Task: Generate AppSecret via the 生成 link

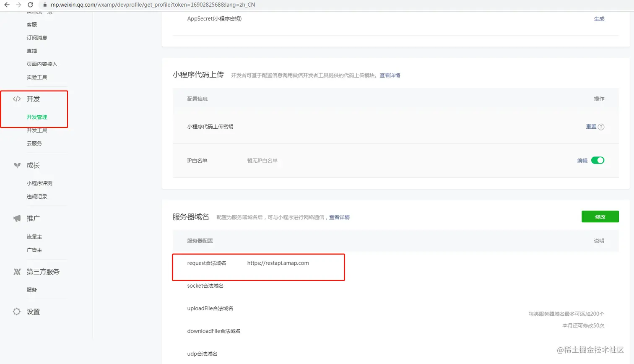Action: (599, 18)
